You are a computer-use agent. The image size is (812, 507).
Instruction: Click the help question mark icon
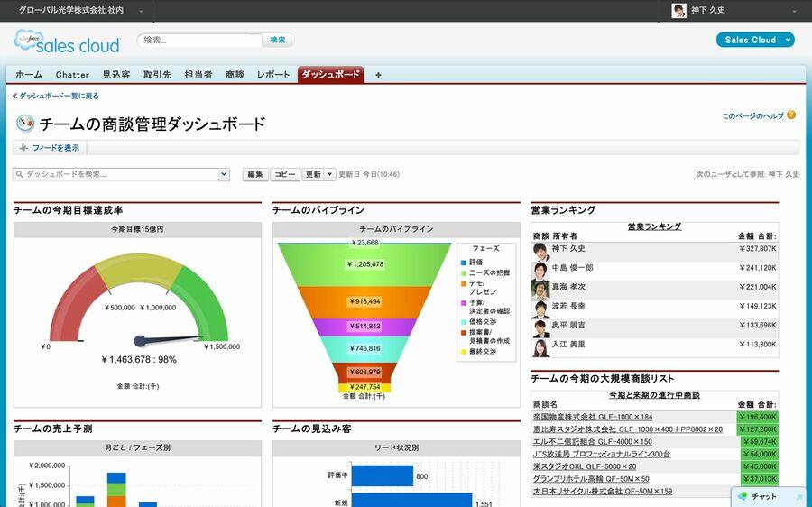pos(791,115)
